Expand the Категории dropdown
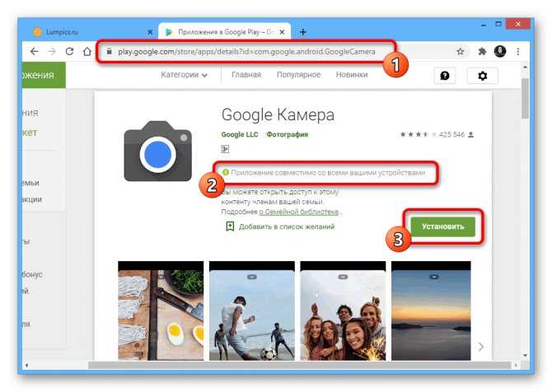 click(x=184, y=75)
